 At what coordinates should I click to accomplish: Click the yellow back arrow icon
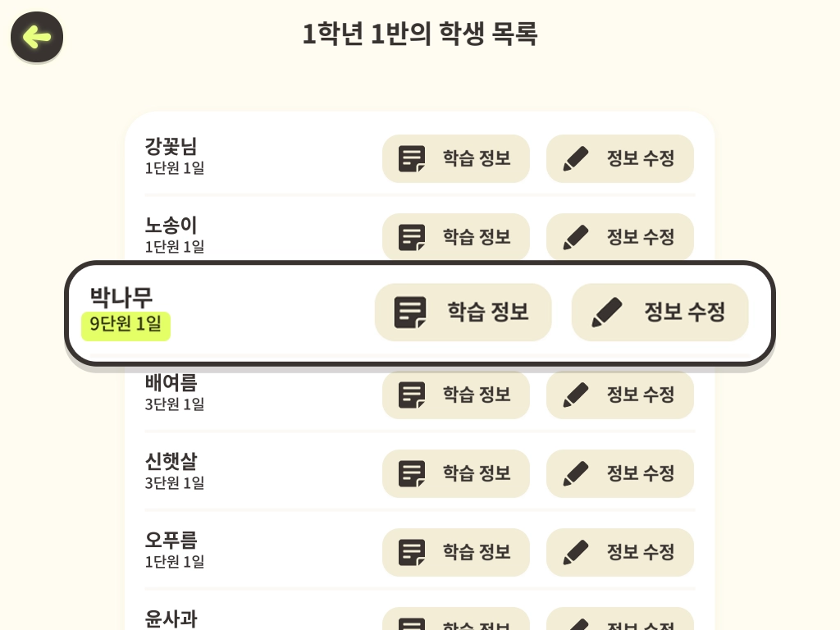(37, 37)
